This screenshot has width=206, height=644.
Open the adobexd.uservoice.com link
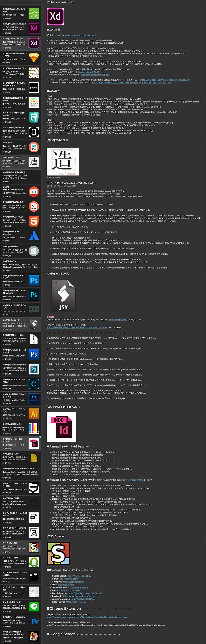156,83
